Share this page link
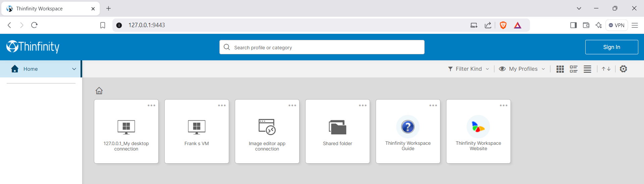Screen dimensions: 644x184 [x=488, y=25]
